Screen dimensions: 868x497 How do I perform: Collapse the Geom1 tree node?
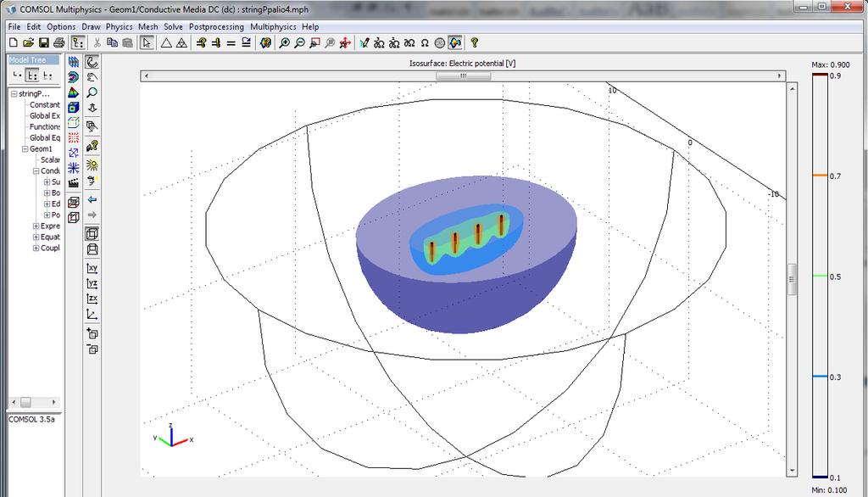[x=25, y=149]
